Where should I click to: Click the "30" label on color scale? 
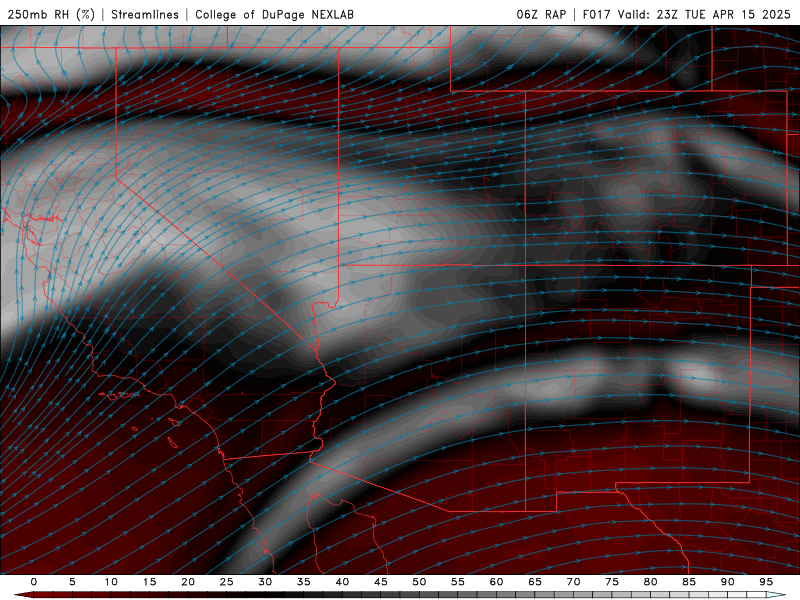coord(265,582)
